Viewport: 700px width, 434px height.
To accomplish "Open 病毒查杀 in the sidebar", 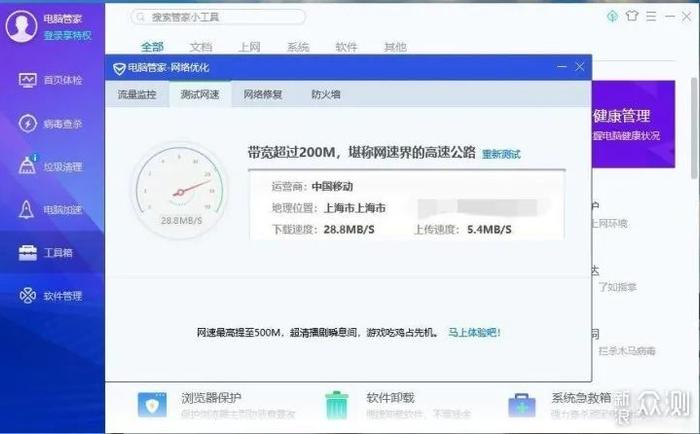I will tap(50, 124).
